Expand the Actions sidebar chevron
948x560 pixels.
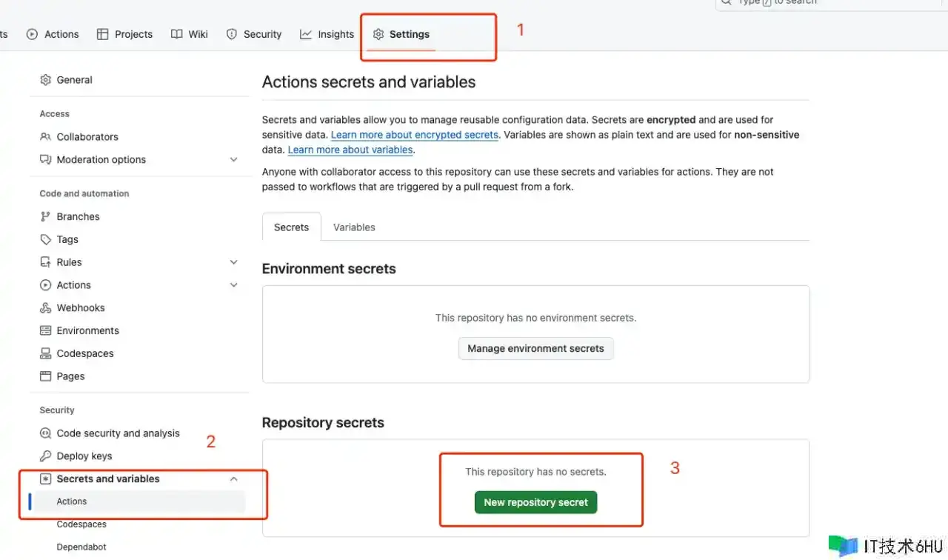pos(233,285)
